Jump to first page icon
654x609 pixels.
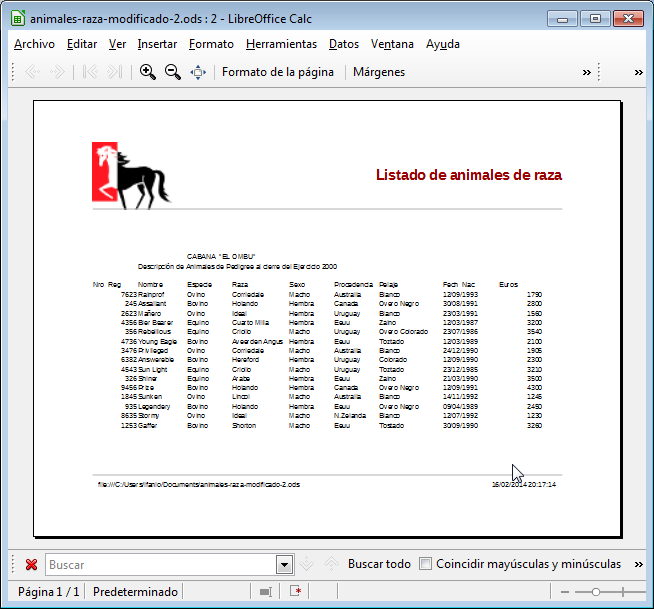click(x=90, y=72)
